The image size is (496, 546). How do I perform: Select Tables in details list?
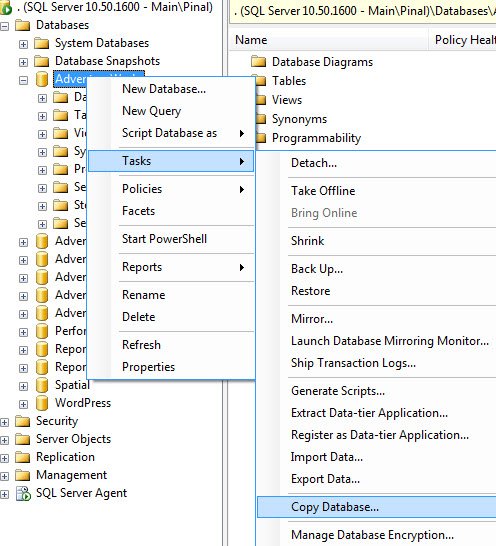(289, 81)
